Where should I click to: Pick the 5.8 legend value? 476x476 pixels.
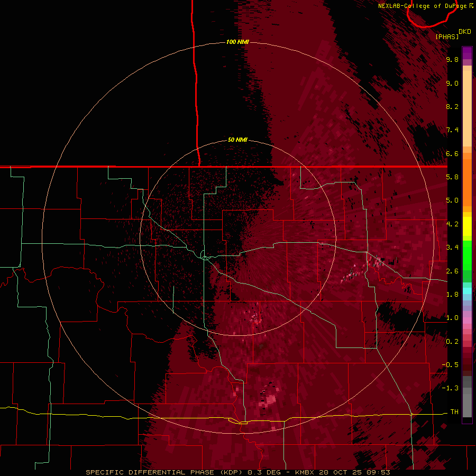pos(452,177)
